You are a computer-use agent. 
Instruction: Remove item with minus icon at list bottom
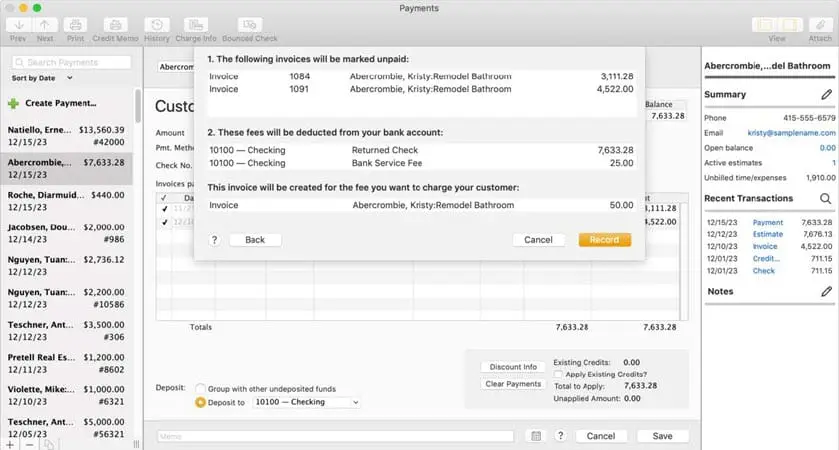(x=29, y=445)
